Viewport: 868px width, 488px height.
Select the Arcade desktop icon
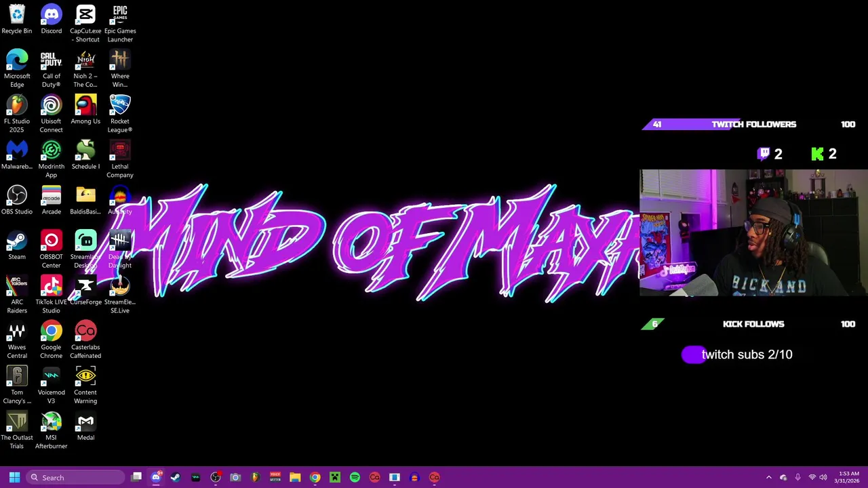coord(51,200)
